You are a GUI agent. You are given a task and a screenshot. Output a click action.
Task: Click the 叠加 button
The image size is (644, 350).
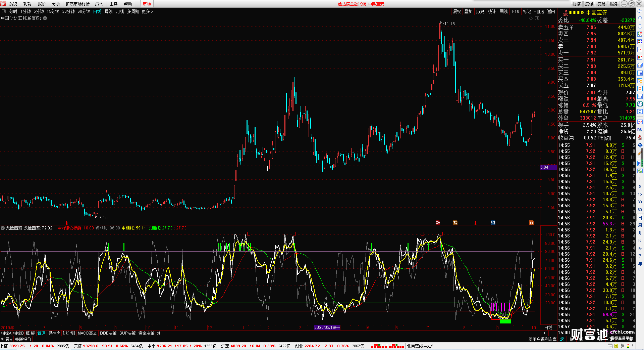468,11
